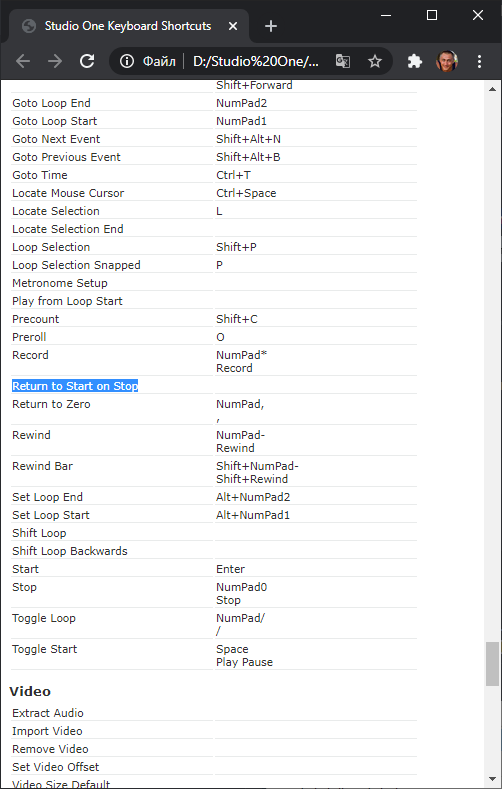Click the Video section heading
This screenshot has height=789, width=502.
[x=30, y=691]
